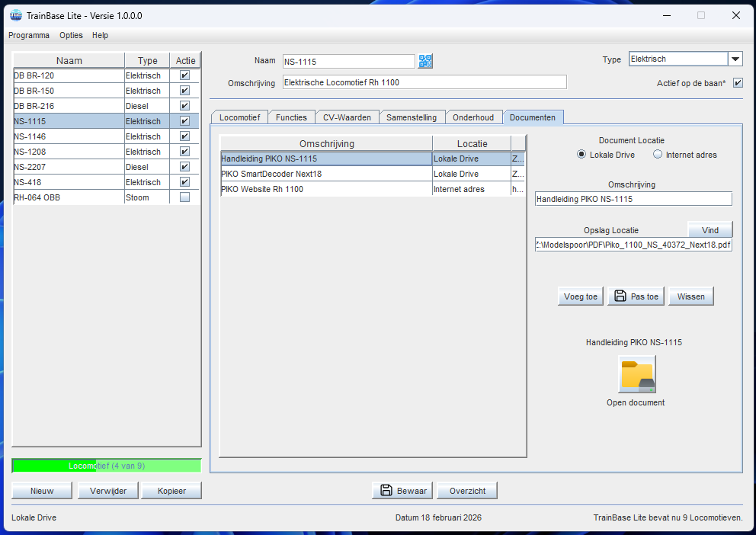Screen dimensions: 756x535
Task: Click the TrainBase Lite title bar icon
Action: pyautogui.click(x=15, y=15)
